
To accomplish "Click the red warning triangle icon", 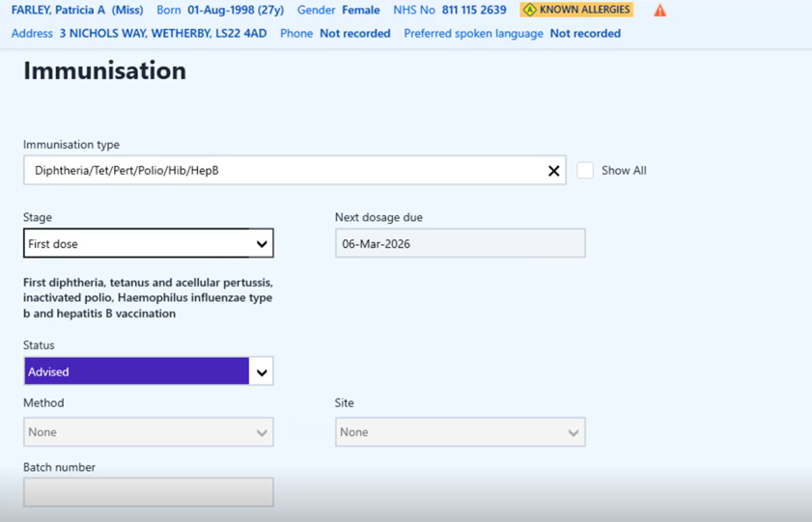I will coord(659,11).
